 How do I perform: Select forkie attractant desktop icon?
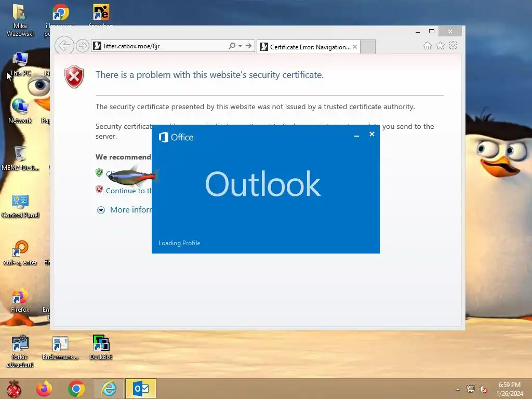click(x=20, y=352)
